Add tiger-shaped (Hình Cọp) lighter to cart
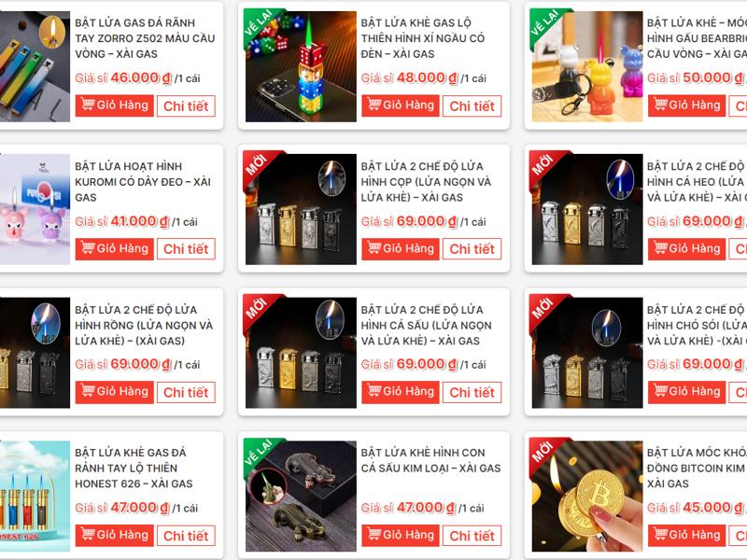This screenshot has width=747, height=560. pyautogui.click(x=401, y=249)
